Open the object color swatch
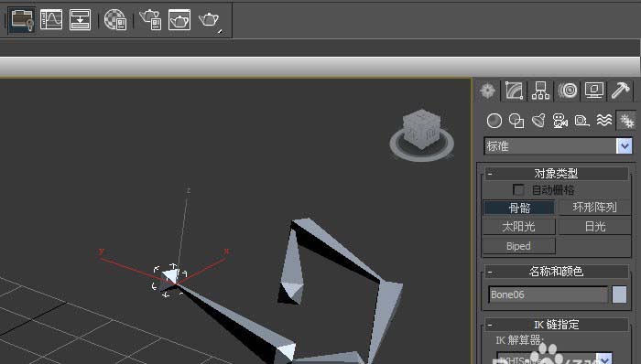 coord(619,294)
